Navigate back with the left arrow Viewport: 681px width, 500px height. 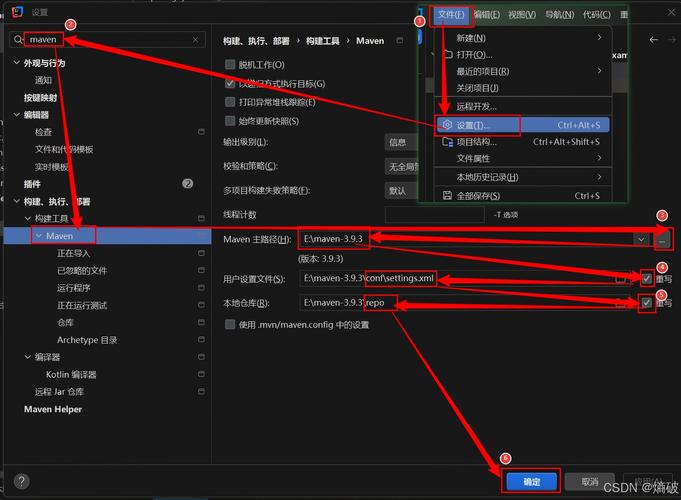pos(654,40)
